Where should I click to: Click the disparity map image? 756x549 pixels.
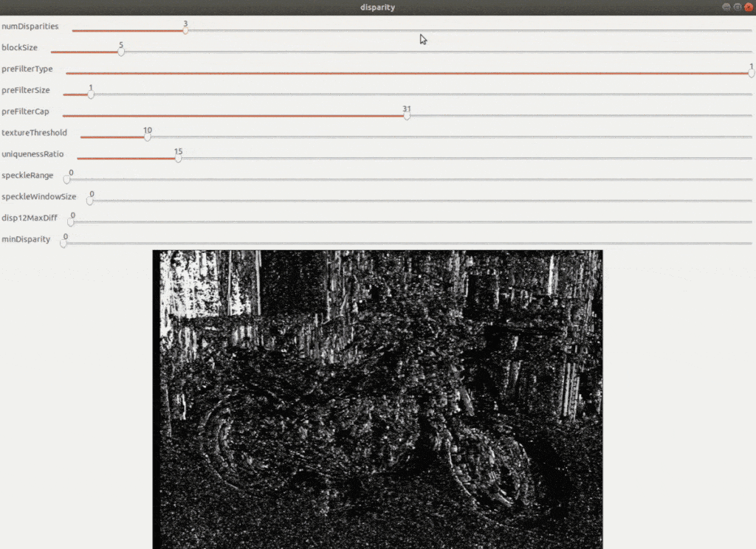click(377, 399)
